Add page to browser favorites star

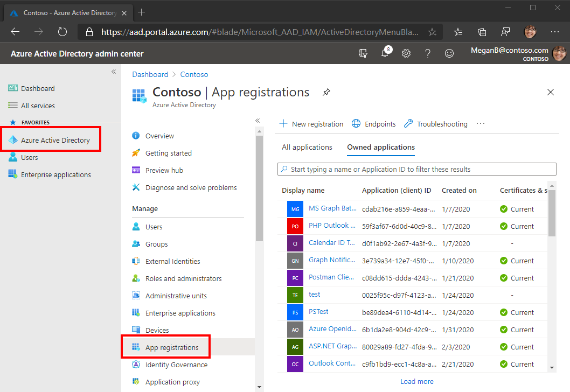click(x=432, y=32)
